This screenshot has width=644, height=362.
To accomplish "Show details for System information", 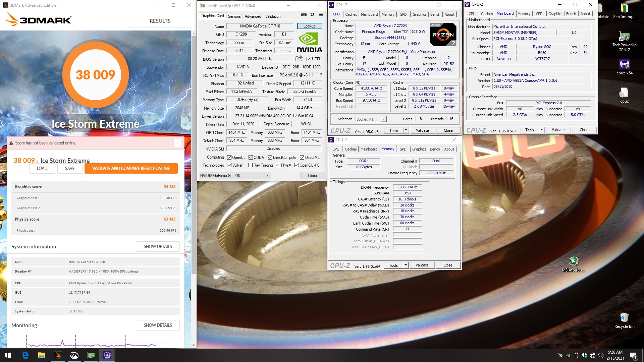I will (x=158, y=246).
